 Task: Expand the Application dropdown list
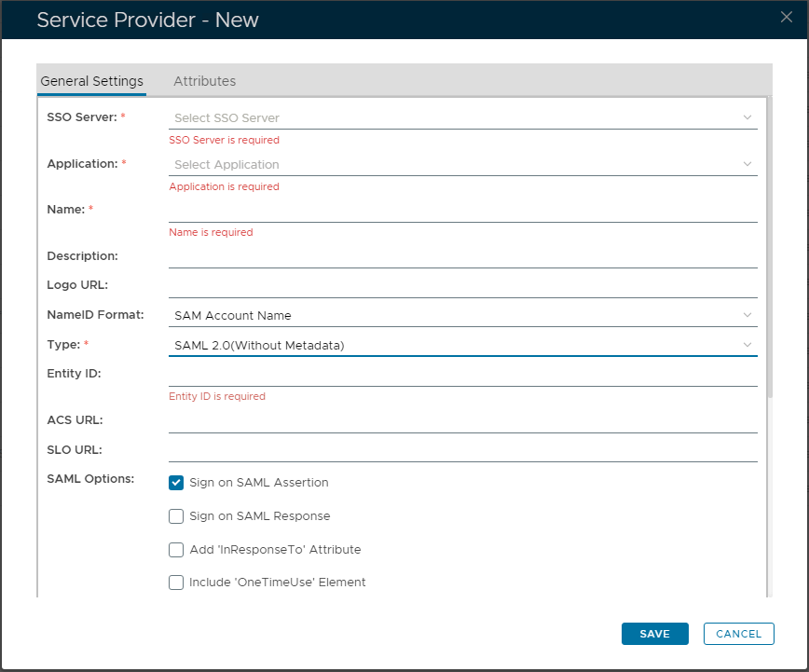[x=462, y=165]
